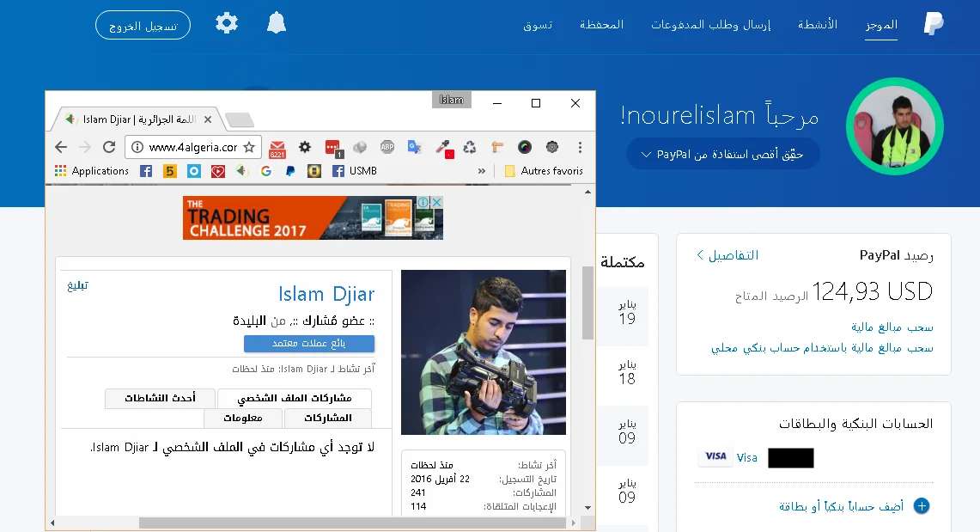Open the 'الأنشطة' tab in PayPal
This screenshot has width=980, height=532.
tap(818, 24)
